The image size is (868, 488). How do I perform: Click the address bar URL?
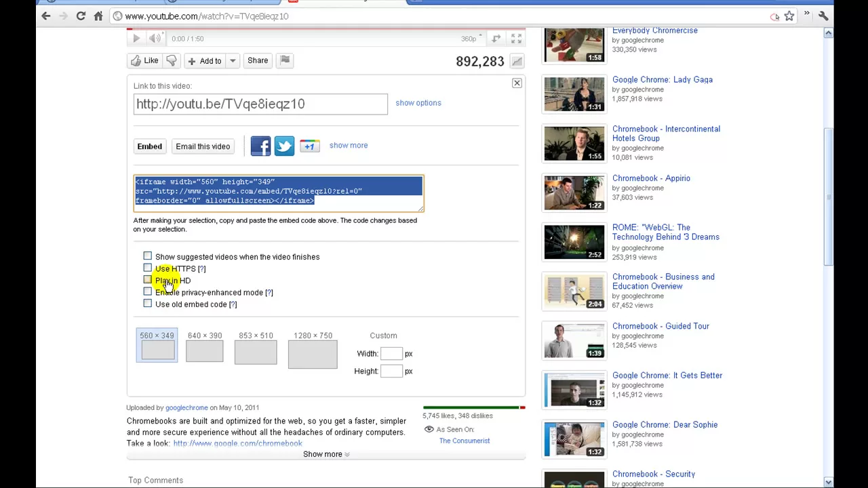(x=206, y=16)
